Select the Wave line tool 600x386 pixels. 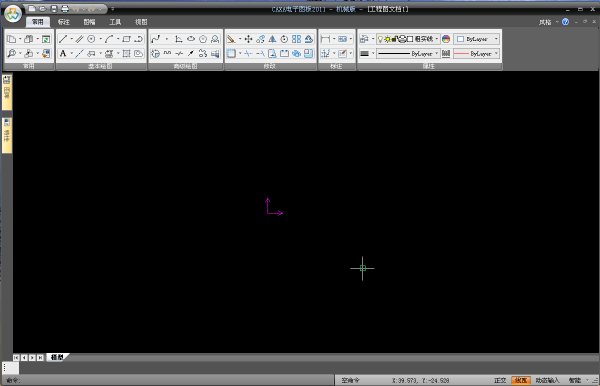167,54
